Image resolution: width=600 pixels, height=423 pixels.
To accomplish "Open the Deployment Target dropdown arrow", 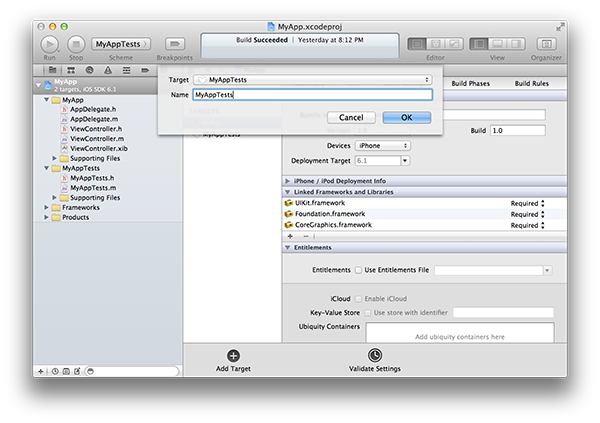I will click(x=405, y=161).
